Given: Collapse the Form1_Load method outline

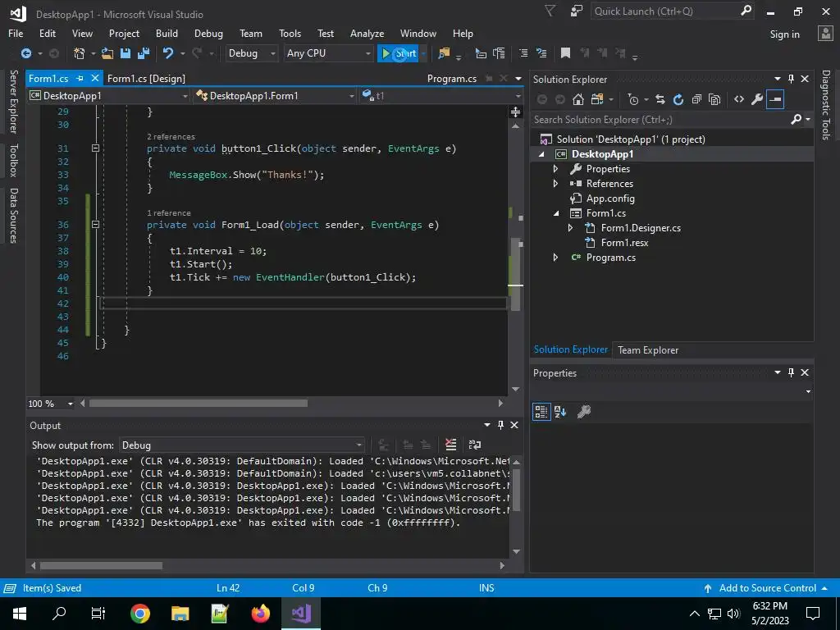Looking at the screenshot, I should click(95, 225).
